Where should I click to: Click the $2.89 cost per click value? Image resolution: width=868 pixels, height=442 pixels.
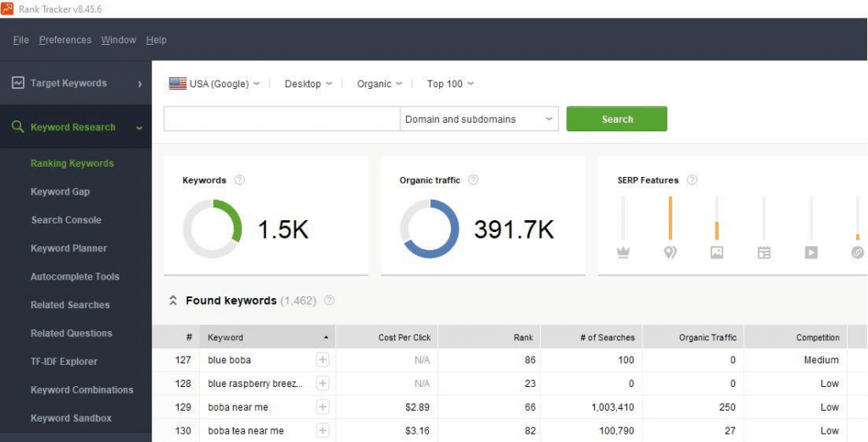[x=417, y=407]
